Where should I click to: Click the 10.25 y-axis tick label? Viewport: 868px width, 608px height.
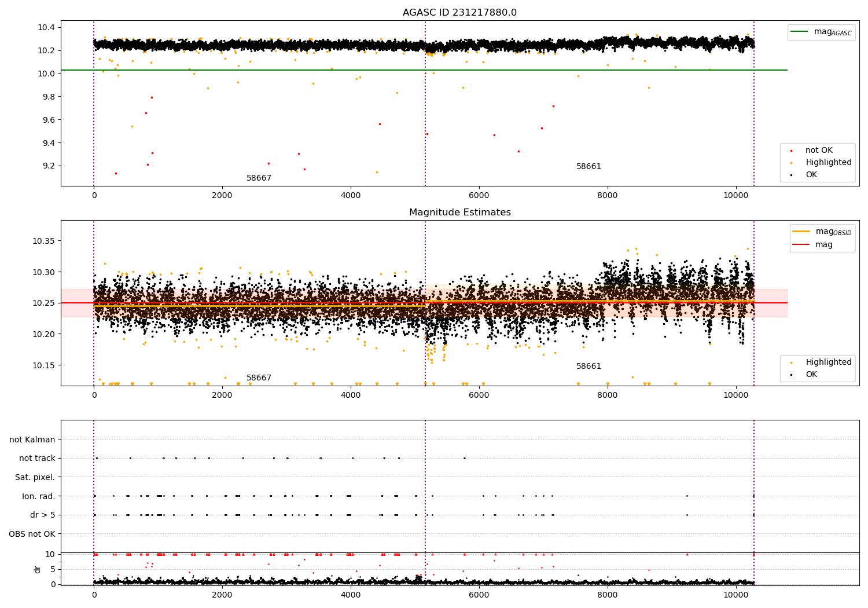click(44, 303)
